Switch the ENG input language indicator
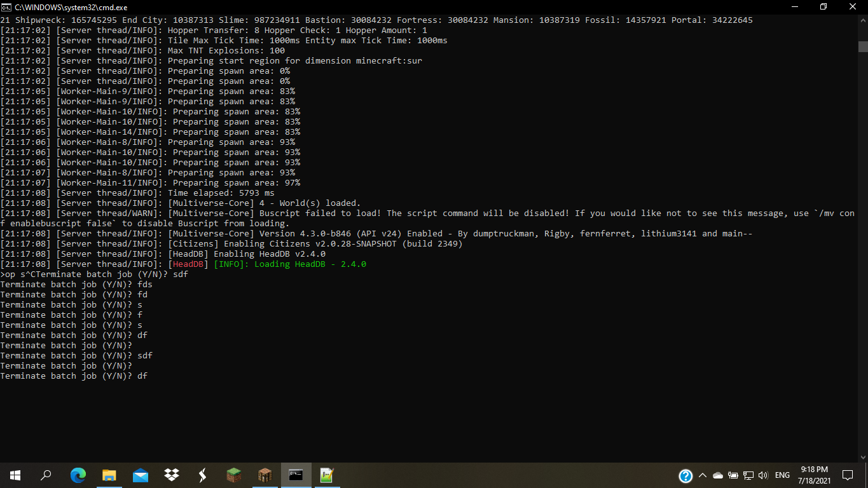This screenshot has width=868, height=488. click(782, 475)
